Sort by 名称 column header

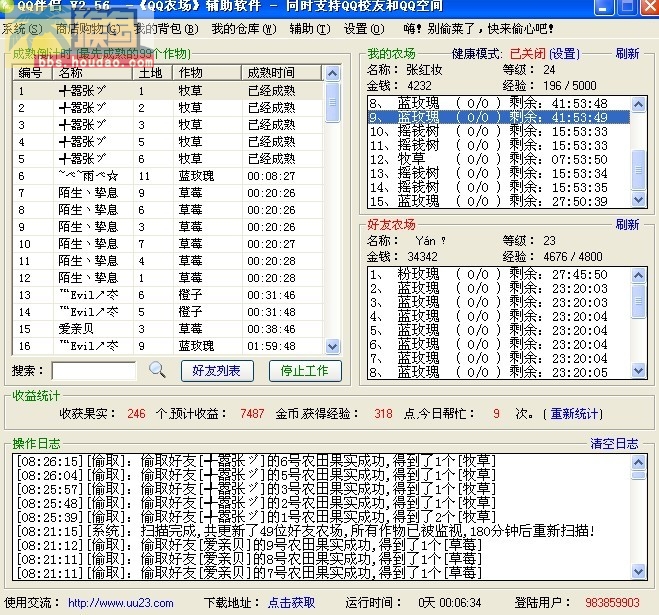coord(92,73)
